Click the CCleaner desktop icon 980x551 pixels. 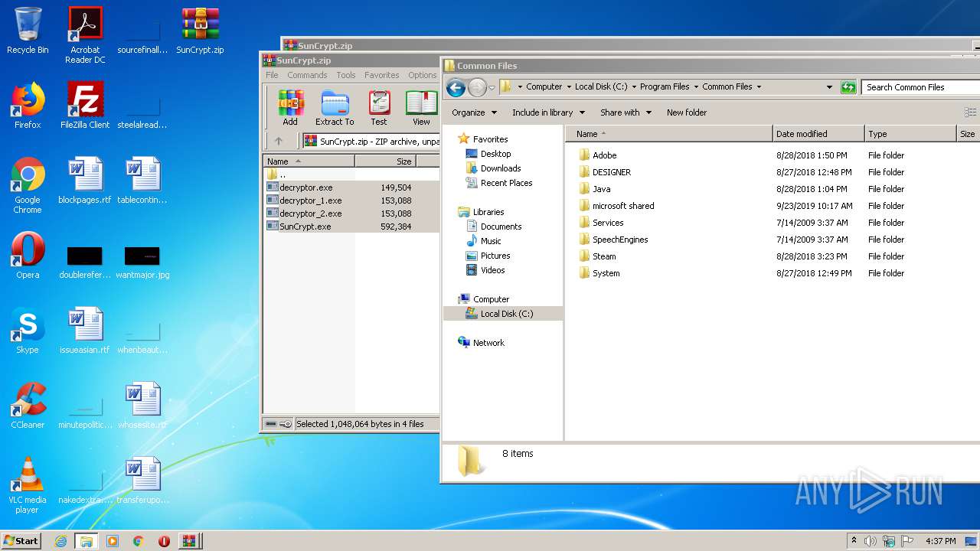(x=28, y=406)
